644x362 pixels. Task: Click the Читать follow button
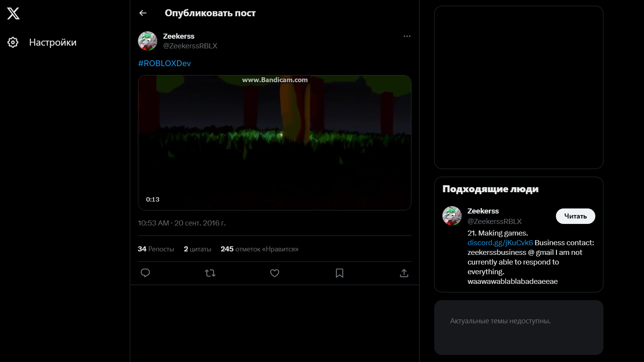(x=575, y=216)
